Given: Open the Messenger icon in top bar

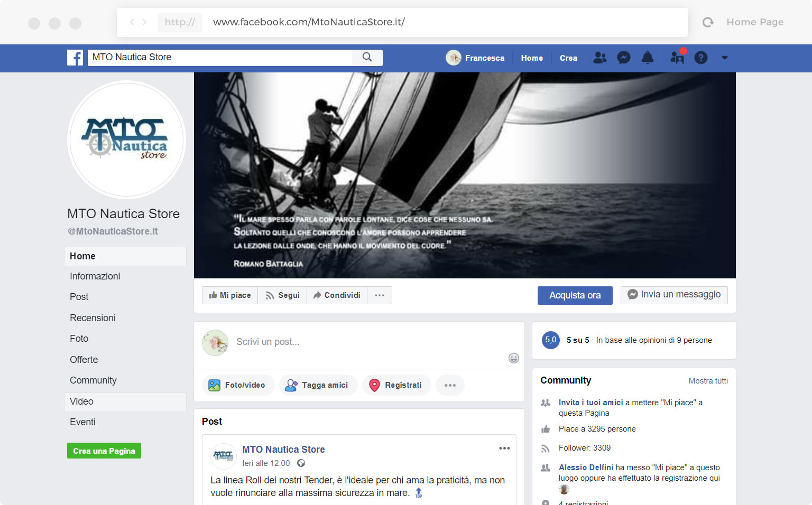Looking at the screenshot, I should click(x=624, y=58).
